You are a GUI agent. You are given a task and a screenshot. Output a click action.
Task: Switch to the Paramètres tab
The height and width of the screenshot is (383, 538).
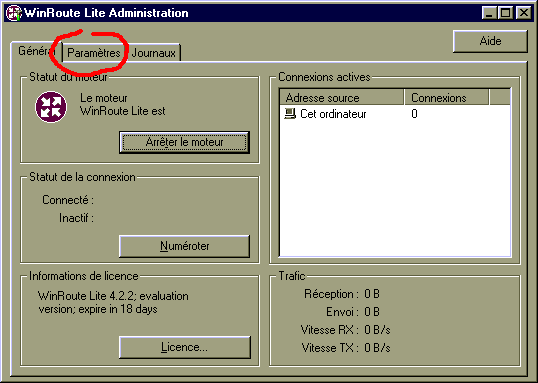[94, 53]
